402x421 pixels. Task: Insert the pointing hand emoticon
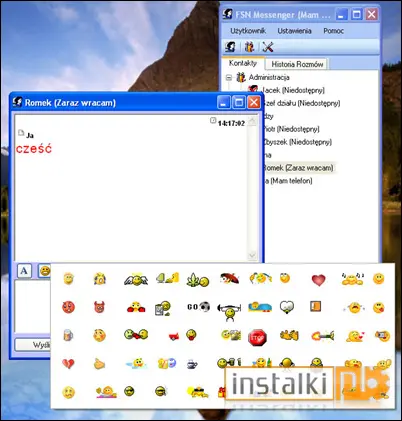99,364
